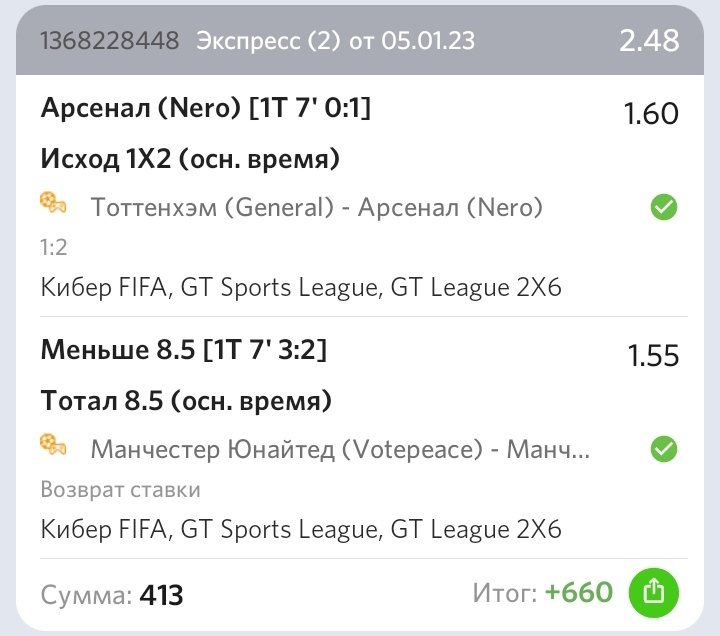This screenshot has width=720, height=636.
Task: Click the Сумма: 413 stake amount
Action: coord(112,595)
